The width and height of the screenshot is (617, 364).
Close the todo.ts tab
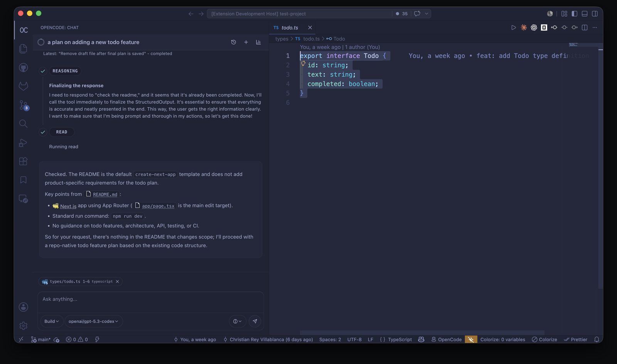310,28
